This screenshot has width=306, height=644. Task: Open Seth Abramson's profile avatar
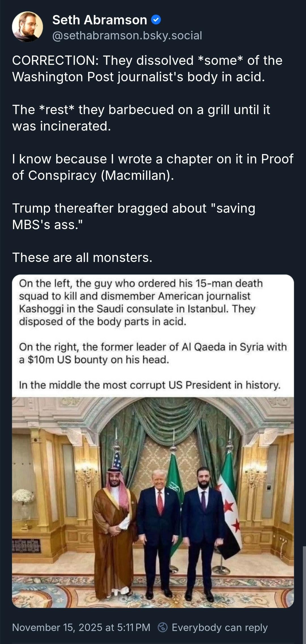[27, 27]
